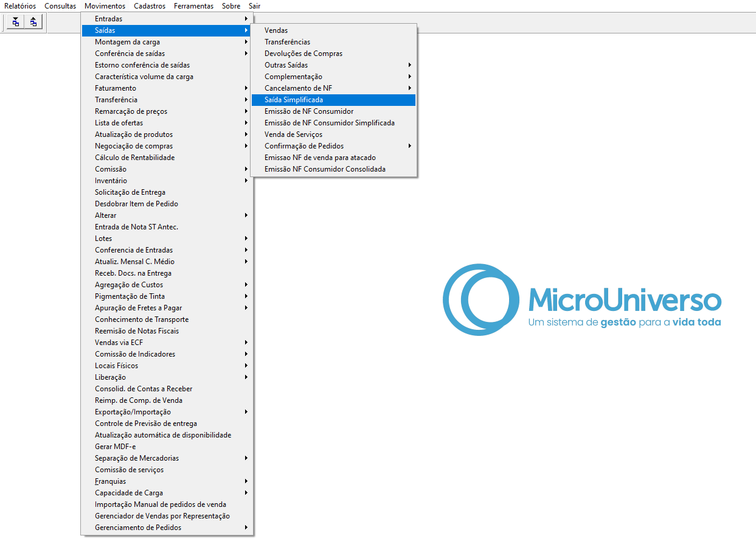Select Transferências in the Saídas submenu
The height and width of the screenshot is (558, 756).
[x=287, y=42]
